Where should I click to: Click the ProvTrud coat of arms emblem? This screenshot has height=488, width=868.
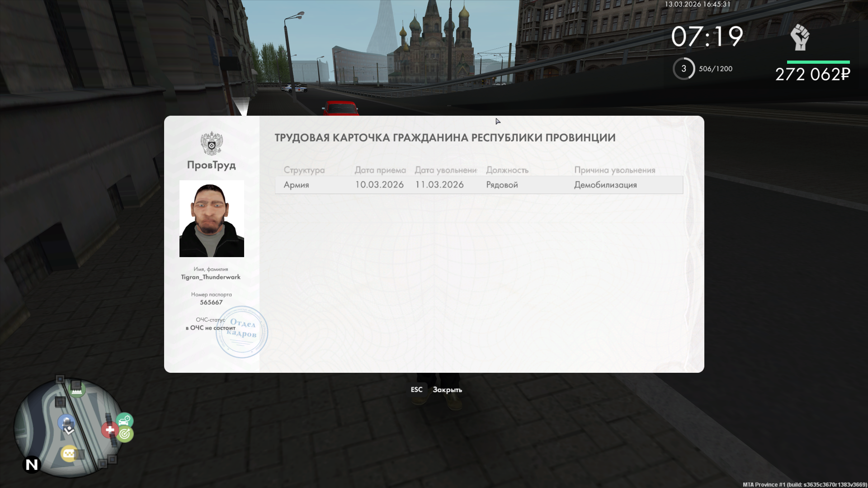tap(212, 143)
